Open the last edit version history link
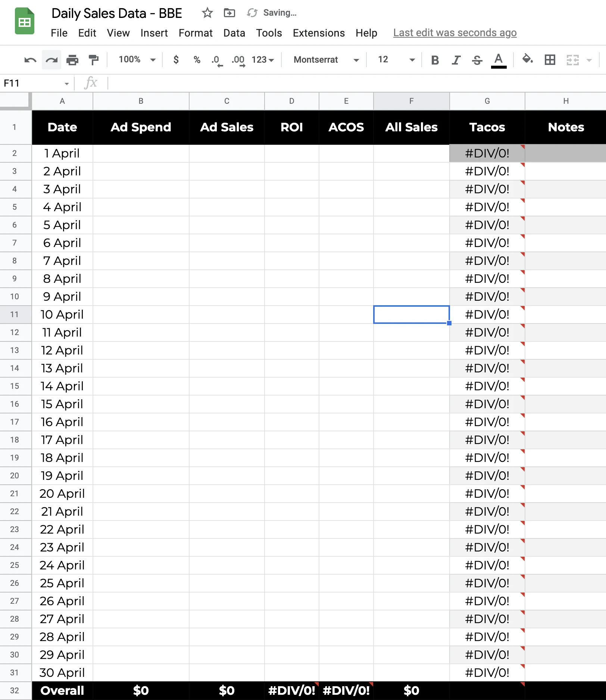This screenshot has width=606, height=700. pyautogui.click(x=454, y=33)
